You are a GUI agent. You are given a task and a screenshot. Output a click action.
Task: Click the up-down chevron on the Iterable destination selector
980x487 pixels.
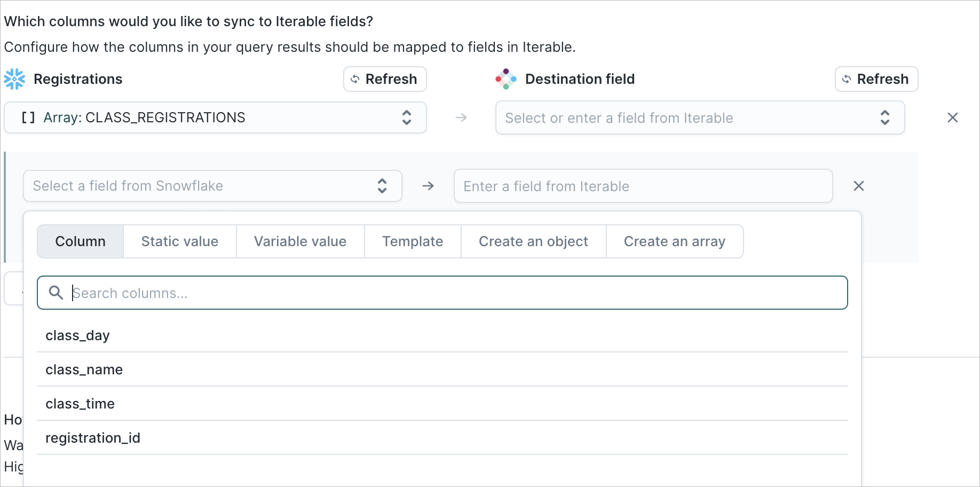(885, 117)
